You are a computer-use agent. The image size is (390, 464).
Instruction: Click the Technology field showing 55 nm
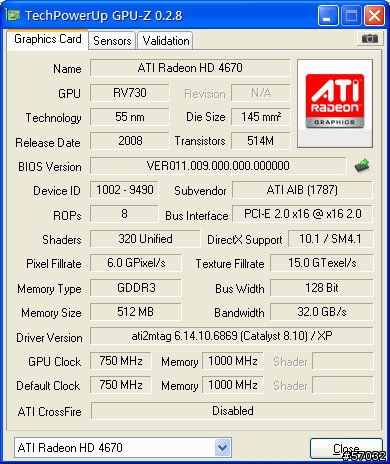pyautogui.click(x=130, y=117)
